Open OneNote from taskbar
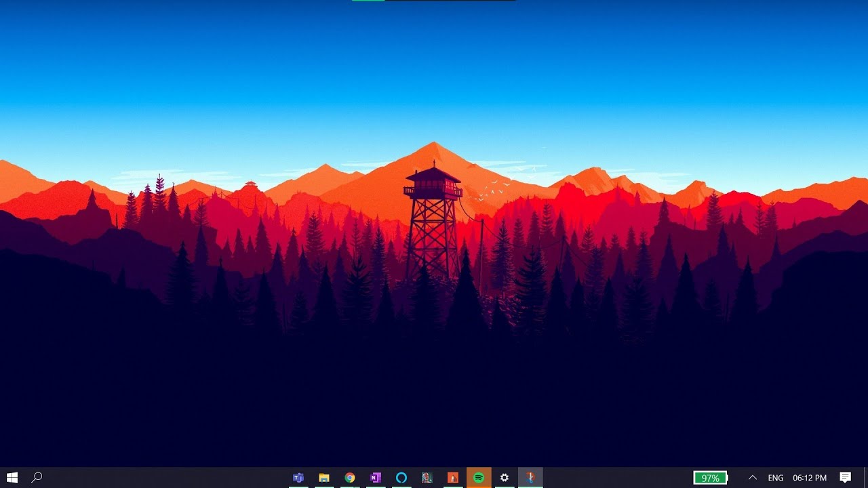 376,478
